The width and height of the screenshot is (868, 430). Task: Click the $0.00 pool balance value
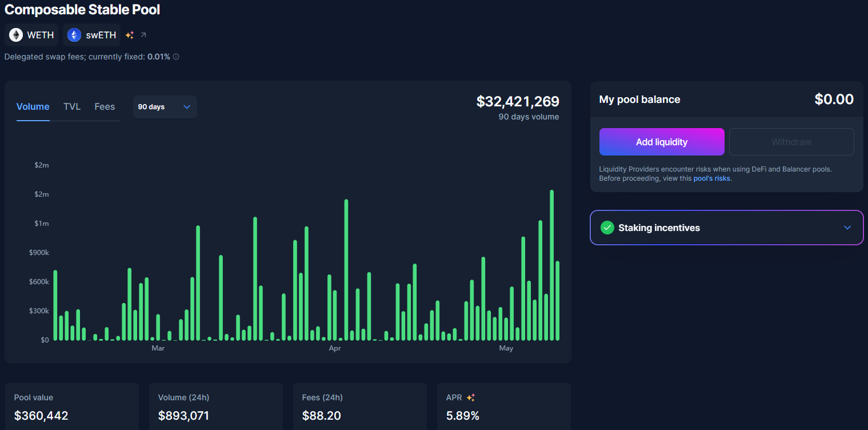point(834,99)
